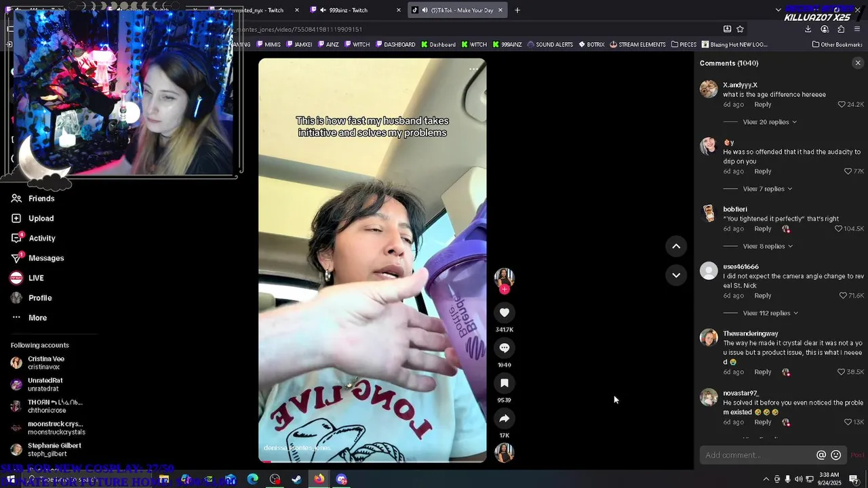The height and width of the screenshot is (488, 868).
Task: Expand View 20 replies
Action: 770,122
